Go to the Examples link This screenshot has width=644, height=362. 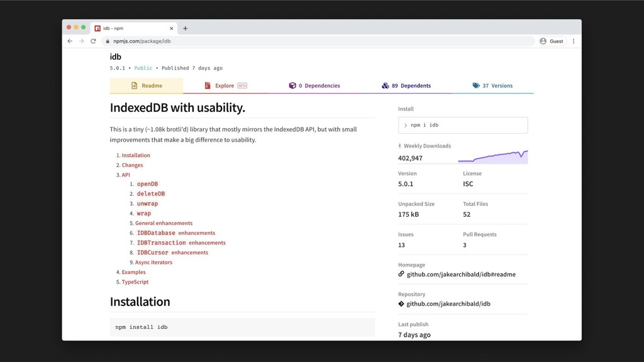click(133, 272)
